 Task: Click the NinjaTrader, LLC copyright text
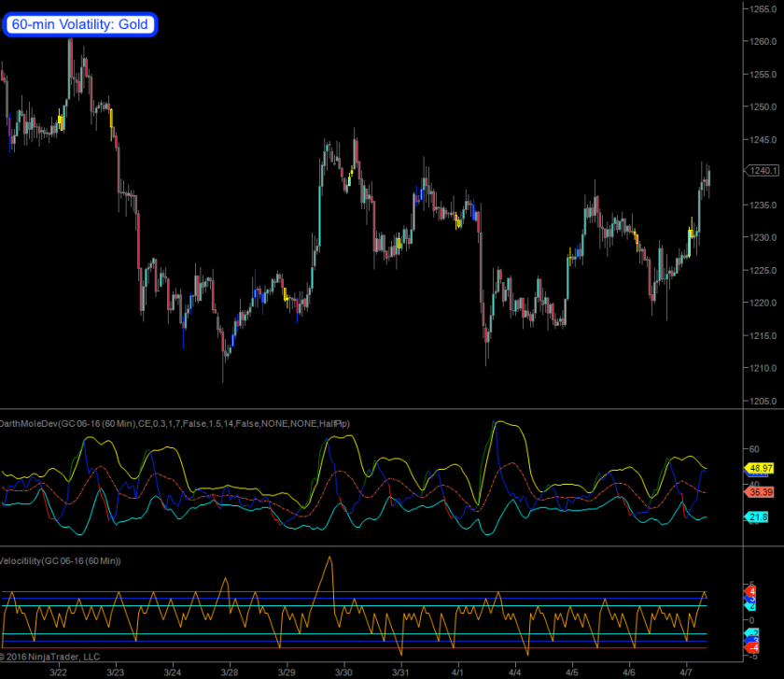click(50, 658)
